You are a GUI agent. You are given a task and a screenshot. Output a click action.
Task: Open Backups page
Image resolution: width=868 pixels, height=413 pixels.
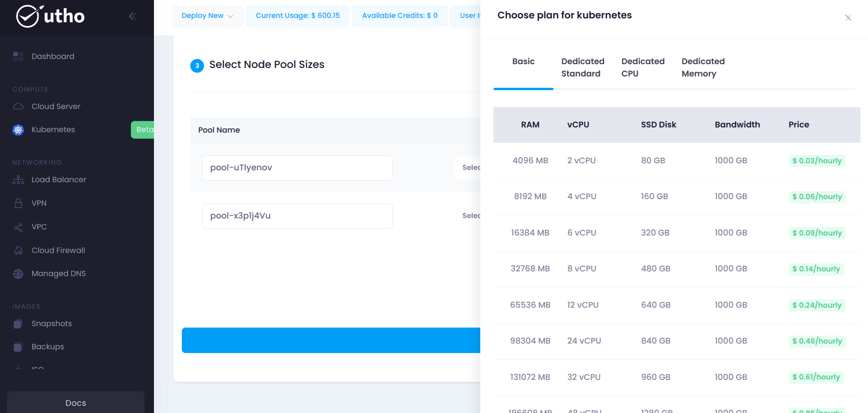[48, 347]
